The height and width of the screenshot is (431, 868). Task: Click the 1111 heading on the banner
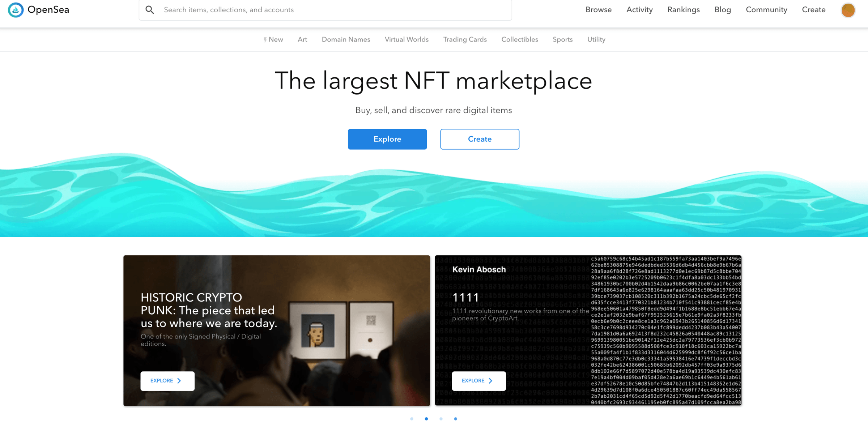coord(466,298)
